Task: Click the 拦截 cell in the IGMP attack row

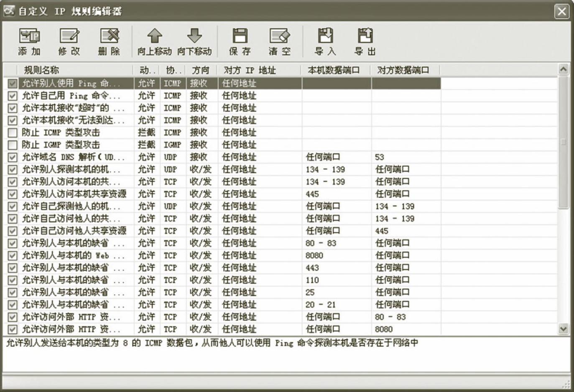Action: pyautogui.click(x=146, y=145)
